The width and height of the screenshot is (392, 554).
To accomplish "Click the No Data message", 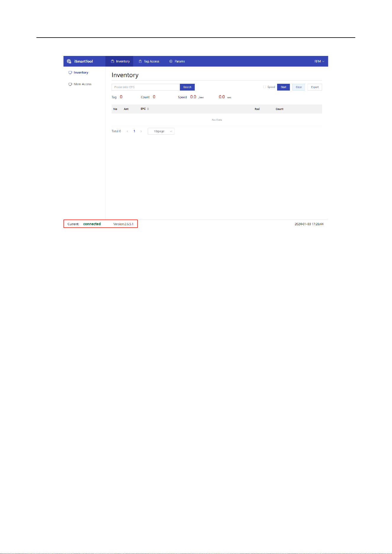I will click(217, 120).
